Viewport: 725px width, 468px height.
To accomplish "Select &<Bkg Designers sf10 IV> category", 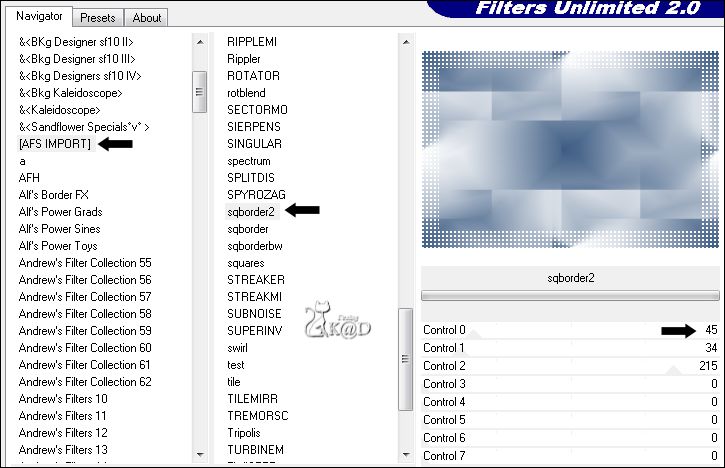I will coord(80,76).
